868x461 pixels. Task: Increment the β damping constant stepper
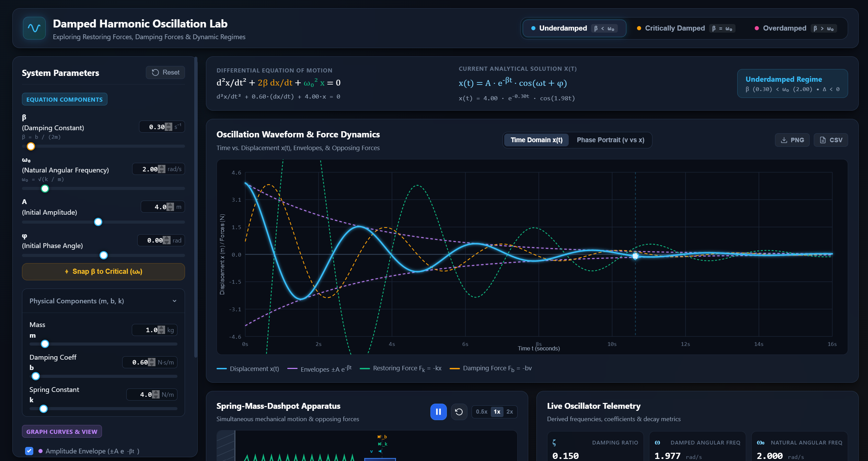click(x=169, y=125)
